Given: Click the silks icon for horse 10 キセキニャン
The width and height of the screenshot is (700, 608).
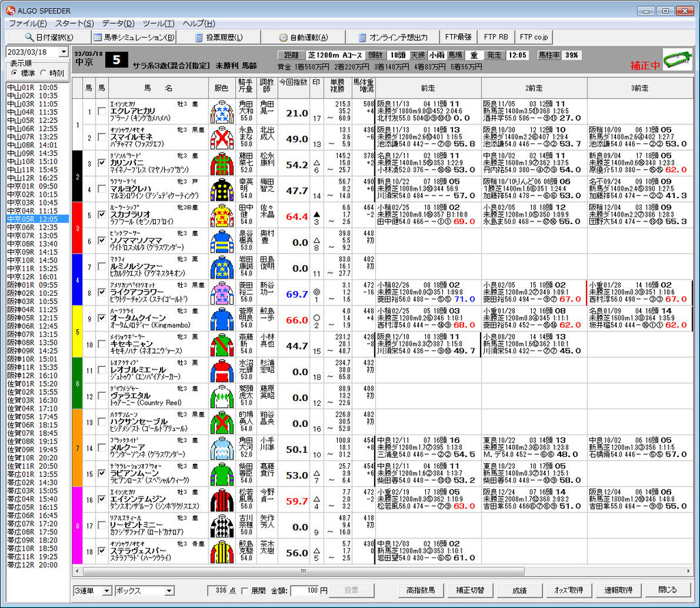Looking at the screenshot, I should (x=222, y=345).
